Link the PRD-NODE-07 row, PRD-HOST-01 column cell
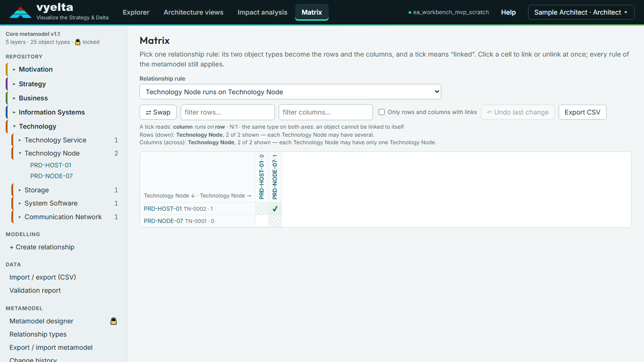 click(262, 221)
